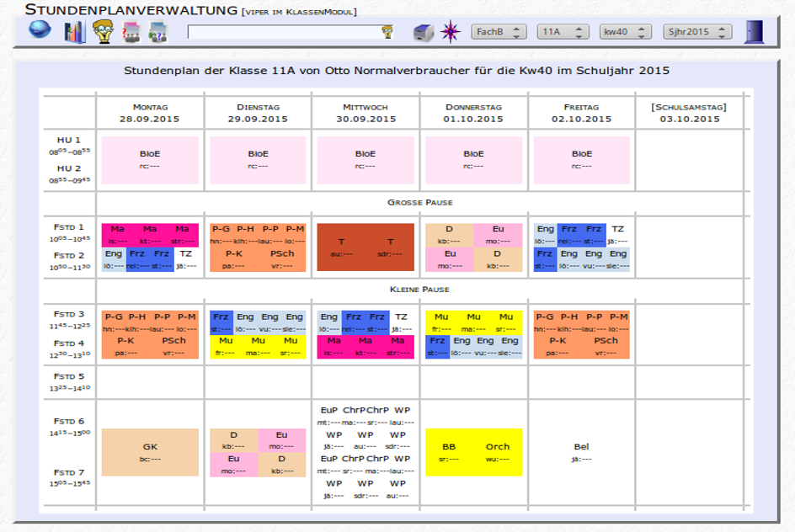Click the red-brown T block on Wednesday
This screenshot has width=795, height=532.
[365, 247]
